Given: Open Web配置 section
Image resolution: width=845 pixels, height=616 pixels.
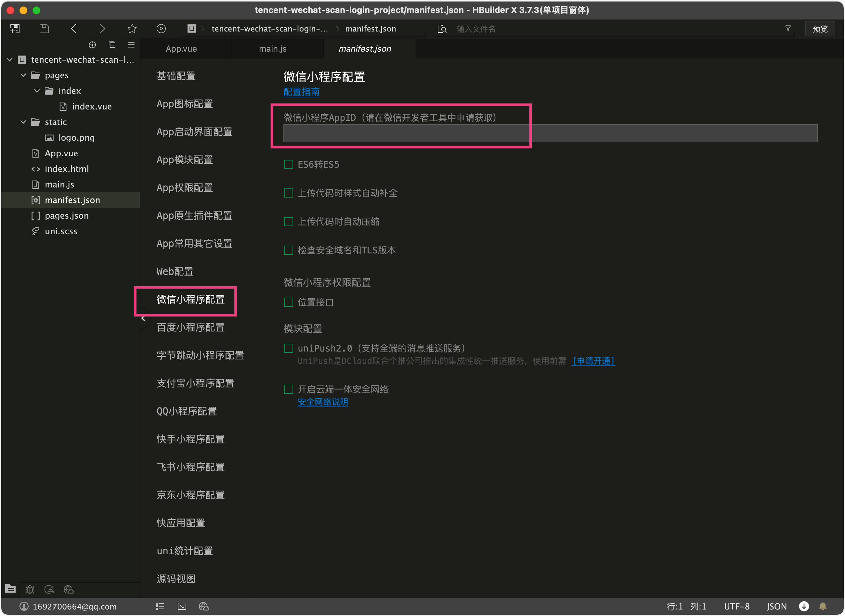Looking at the screenshot, I should point(175,272).
